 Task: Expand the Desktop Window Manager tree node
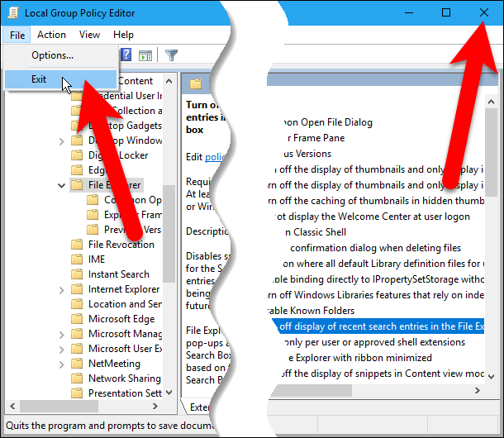[x=61, y=141]
